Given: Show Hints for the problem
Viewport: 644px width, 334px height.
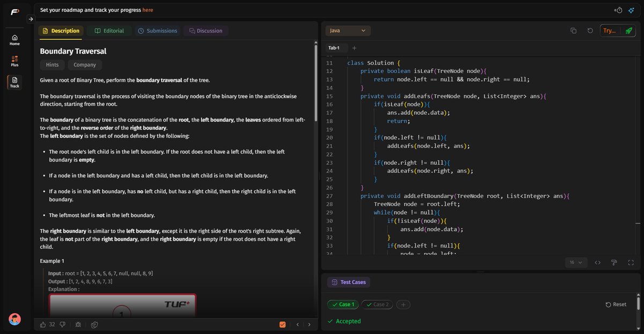Looking at the screenshot, I should [53, 65].
